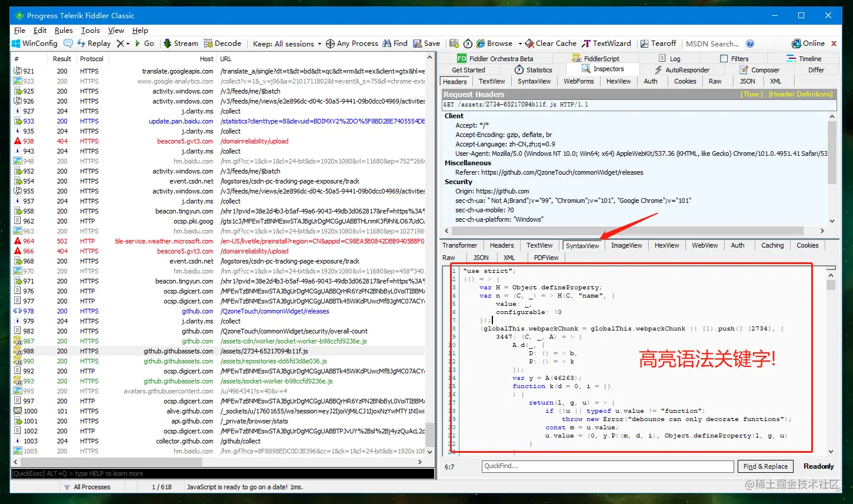Sort sessions by the Result column

(62, 59)
